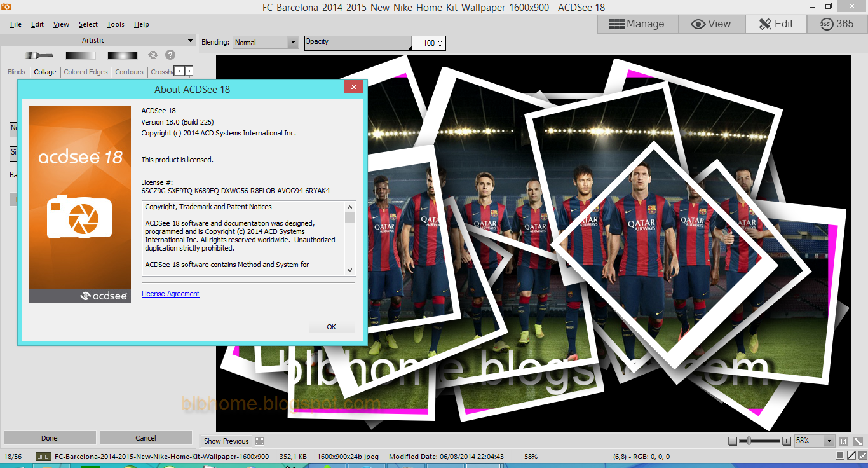Select the edit brush icon in Artistic panel
This screenshot has height=468, width=868.
tap(39, 55)
